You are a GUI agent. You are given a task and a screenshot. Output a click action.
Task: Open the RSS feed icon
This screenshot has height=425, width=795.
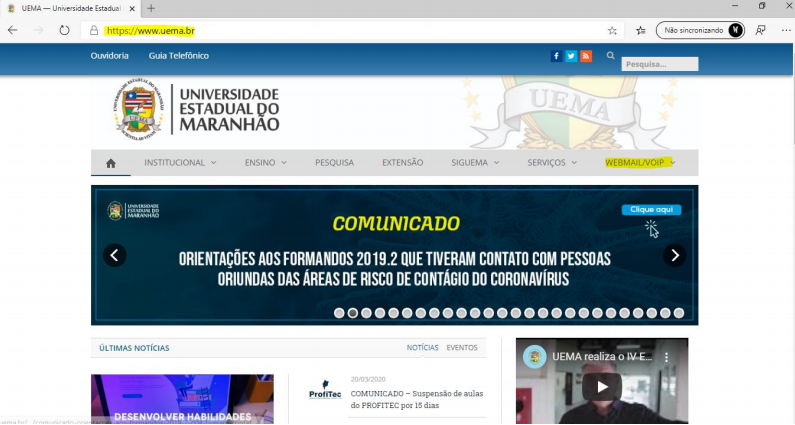pyautogui.click(x=586, y=56)
